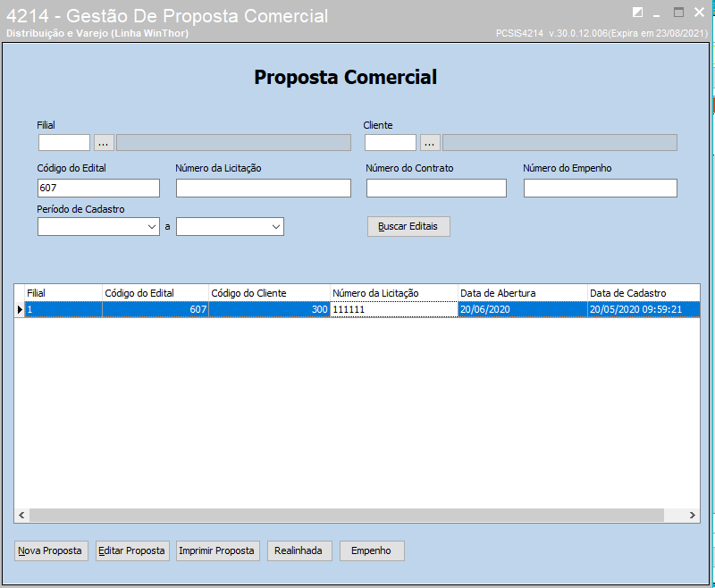715x588 pixels.
Task: Open Empenho via the bottom button
Action: 371,550
